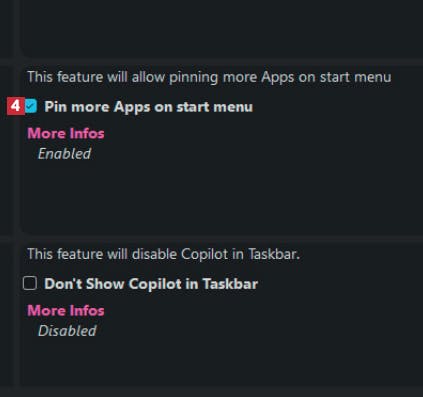Click the Don't Show Copilot in Taskbar label
Screen dimensions: 423x397
point(151,284)
